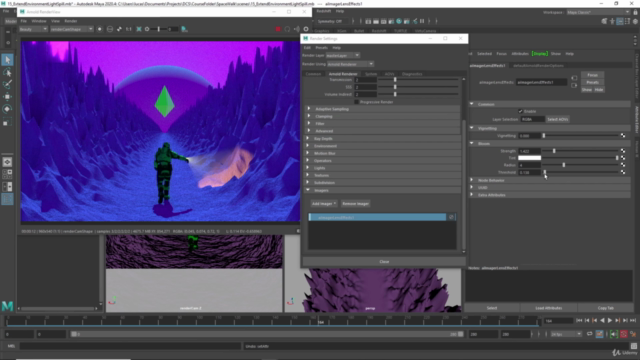Expand the Node Behavior section
This screenshot has width=640, height=360.
click(549, 180)
